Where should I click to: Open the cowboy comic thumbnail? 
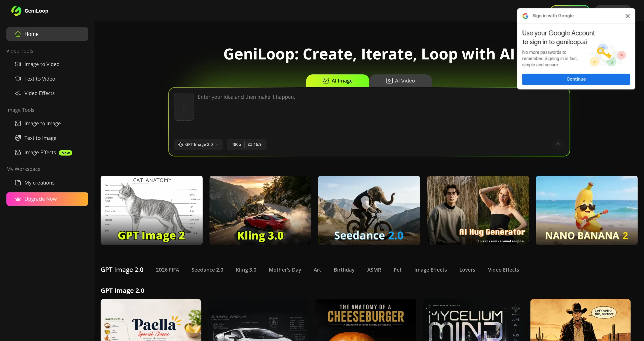tap(580, 320)
